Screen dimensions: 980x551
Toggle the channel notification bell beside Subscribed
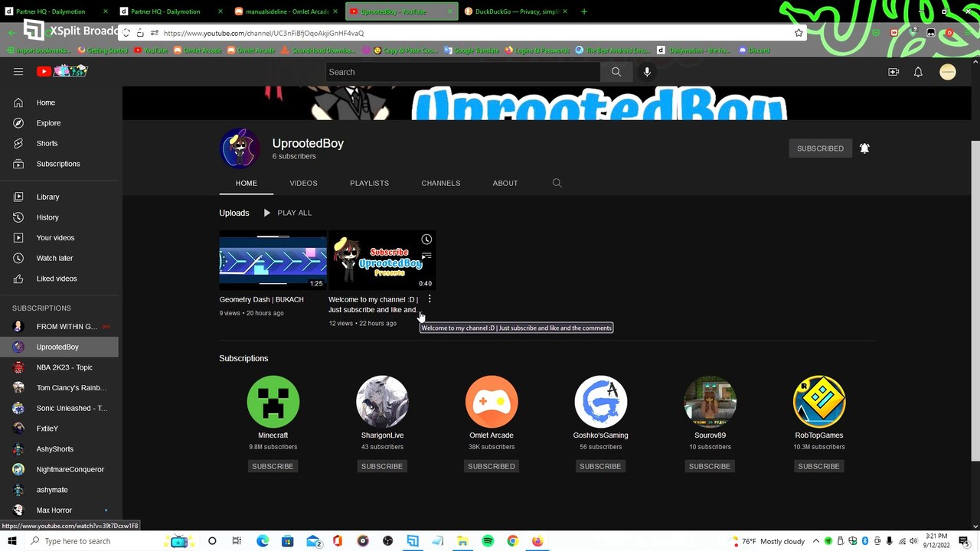point(864,148)
